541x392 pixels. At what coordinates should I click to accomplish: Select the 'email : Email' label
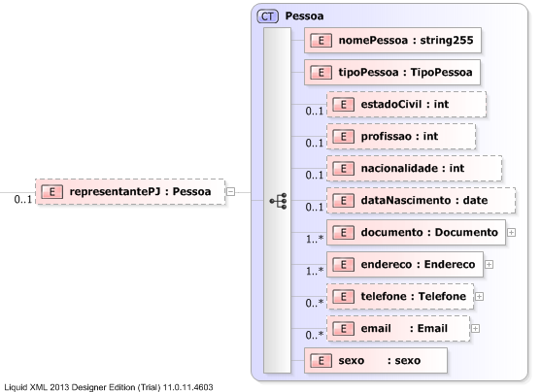pyautogui.click(x=404, y=329)
